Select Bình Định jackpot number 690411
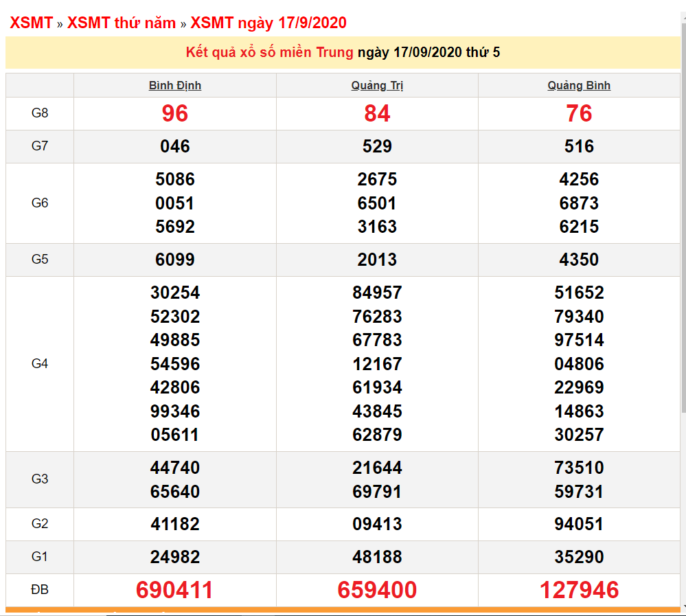The image size is (686, 616). point(174,590)
